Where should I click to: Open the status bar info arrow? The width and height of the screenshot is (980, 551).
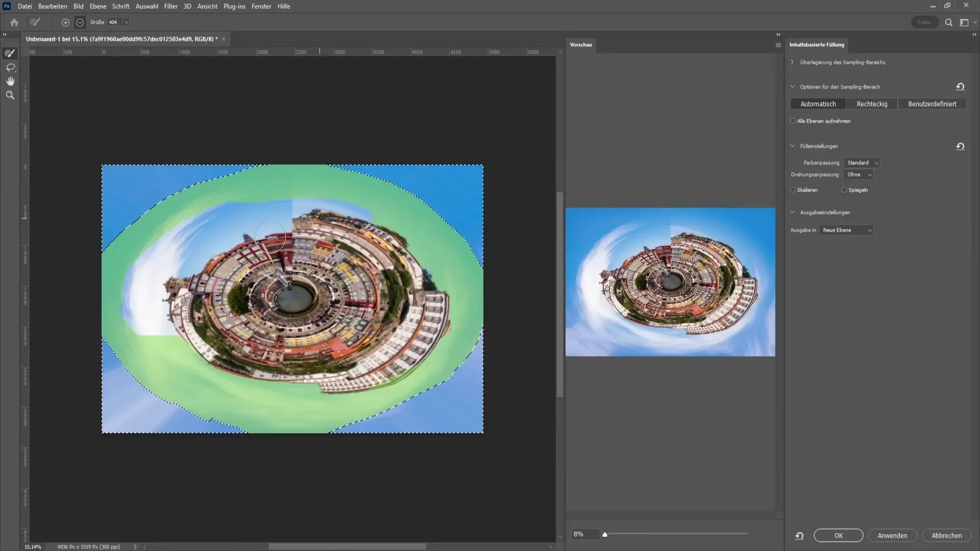135,547
